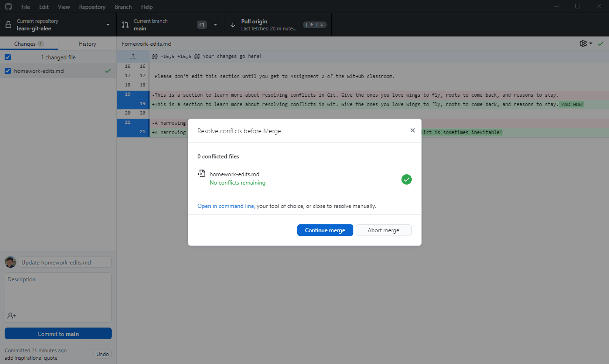The width and height of the screenshot is (609, 364).
Task: Click the 'Committed 21 minutes ago' text
Action: click(36, 350)
